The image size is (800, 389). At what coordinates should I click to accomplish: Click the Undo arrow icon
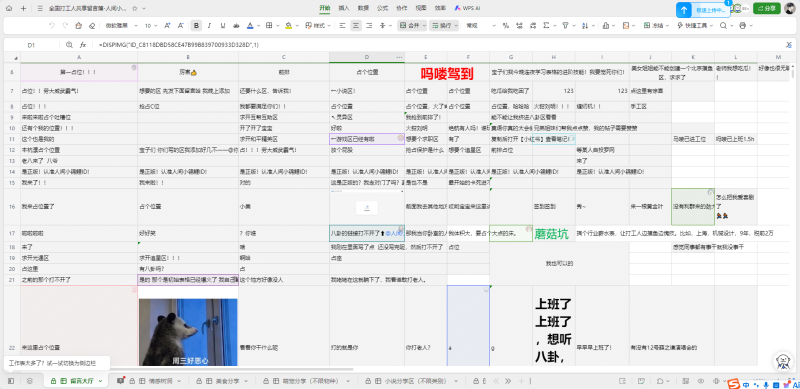pyautogui.click(x=52, y=26)
